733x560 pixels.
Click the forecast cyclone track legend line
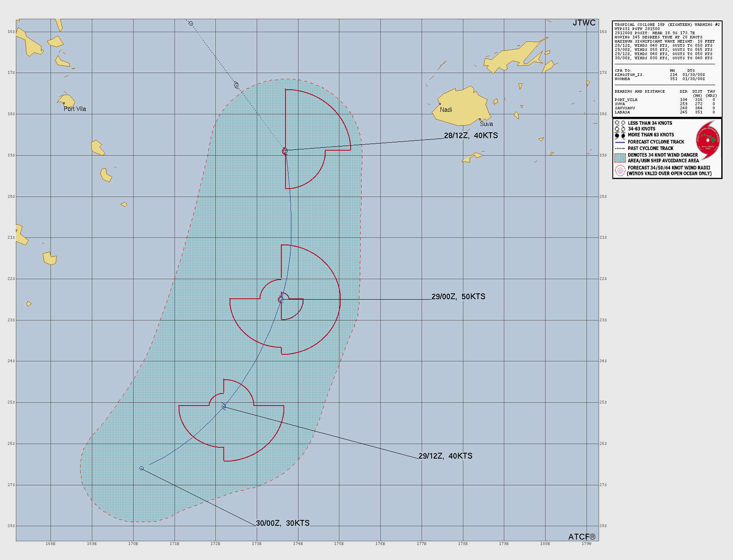click(620, 142)
